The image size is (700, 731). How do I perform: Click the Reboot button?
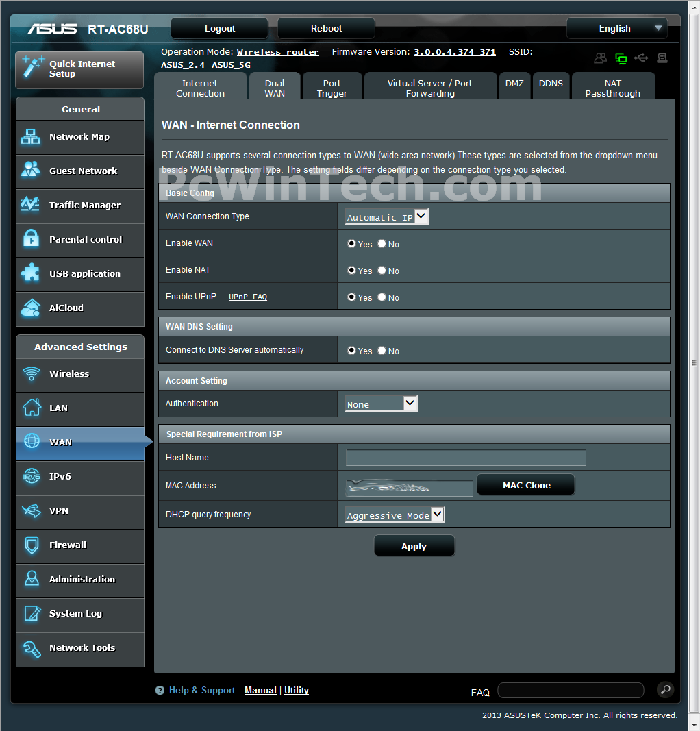326,29
